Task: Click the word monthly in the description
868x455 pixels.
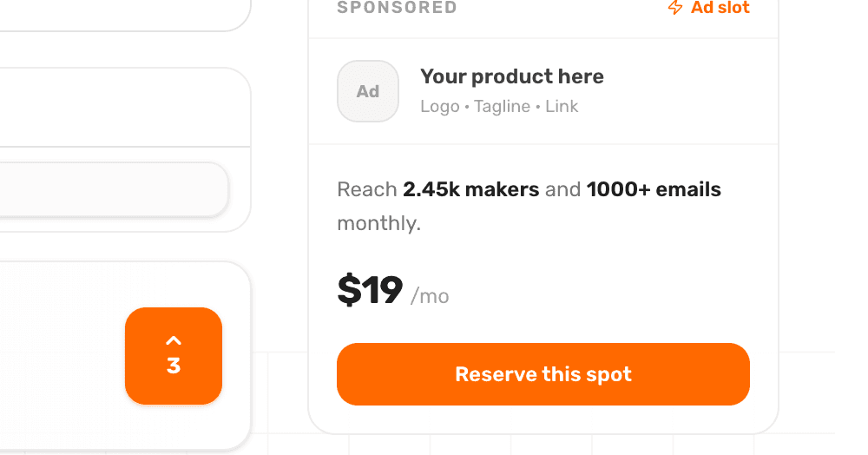Action: point(378,223)
